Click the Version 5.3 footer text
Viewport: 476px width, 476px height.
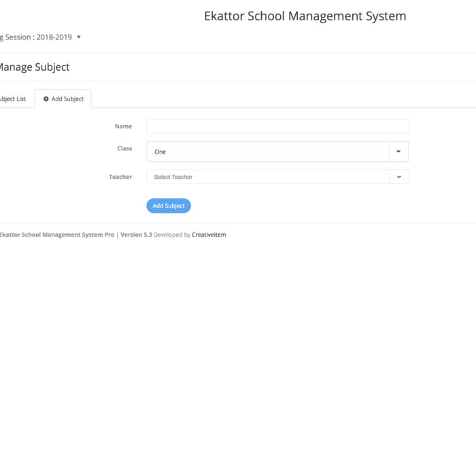tap(136, 235)
